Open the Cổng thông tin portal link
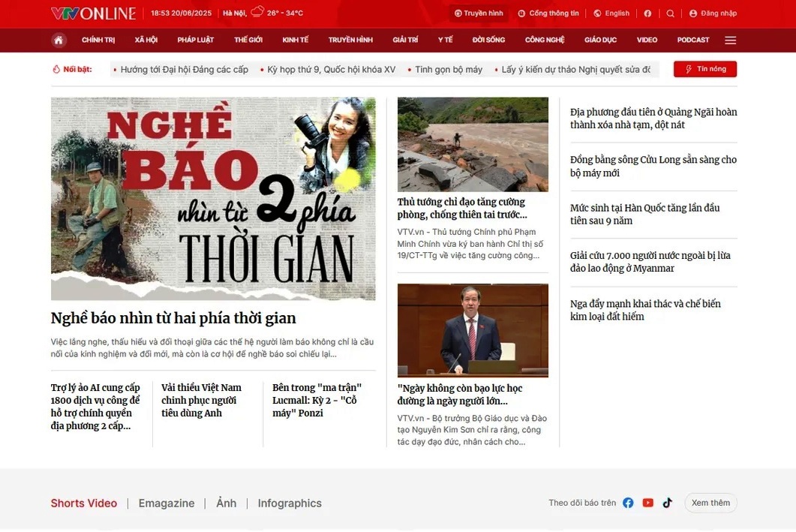The image size is (796, 532). click(548, 14)
